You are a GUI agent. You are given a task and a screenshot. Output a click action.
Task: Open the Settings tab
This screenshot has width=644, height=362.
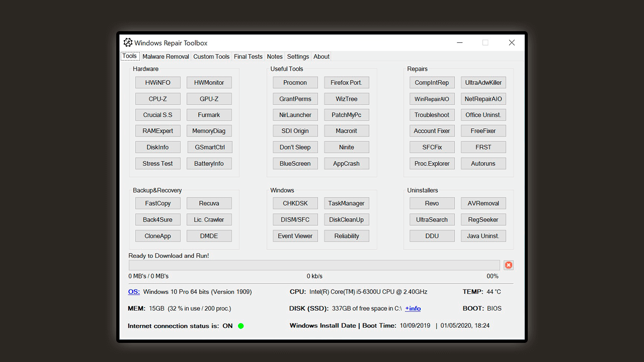[298, 57]
